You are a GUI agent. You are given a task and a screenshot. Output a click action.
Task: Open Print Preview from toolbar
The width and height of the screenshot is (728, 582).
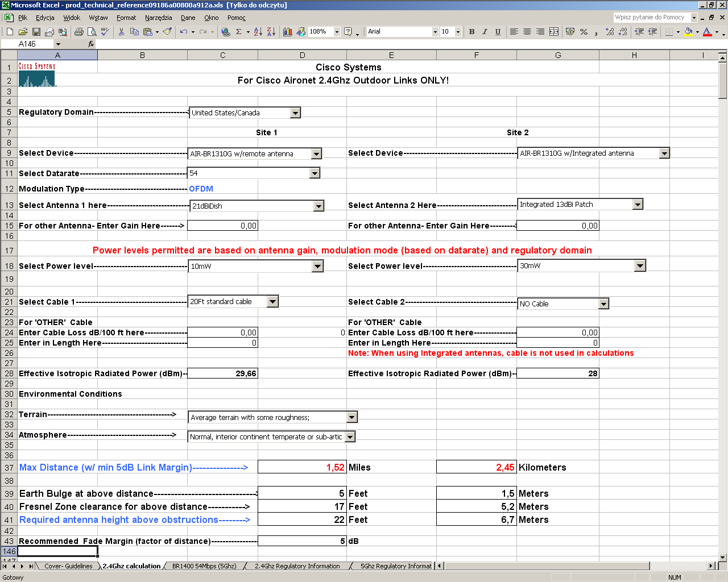click(92, 32)
